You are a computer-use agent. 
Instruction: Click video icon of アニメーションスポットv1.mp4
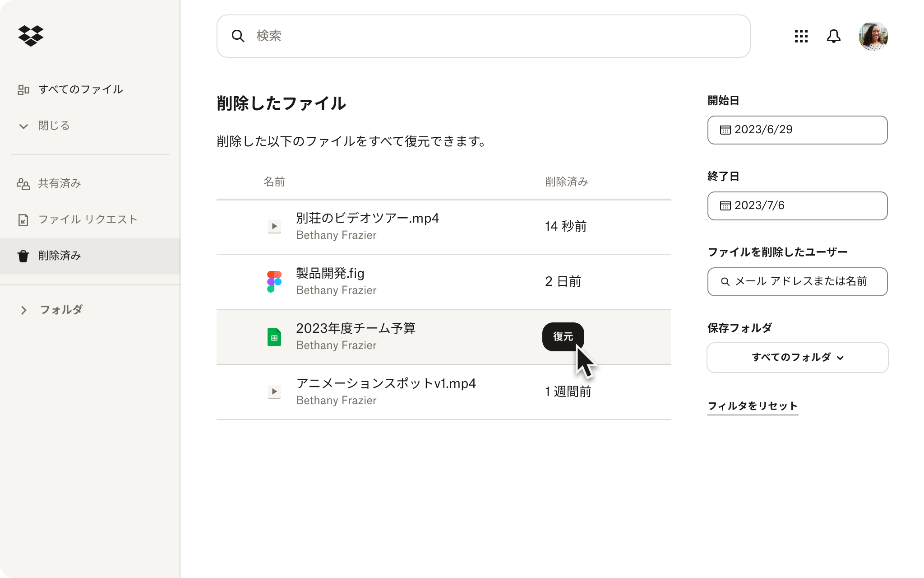(274, 392)
